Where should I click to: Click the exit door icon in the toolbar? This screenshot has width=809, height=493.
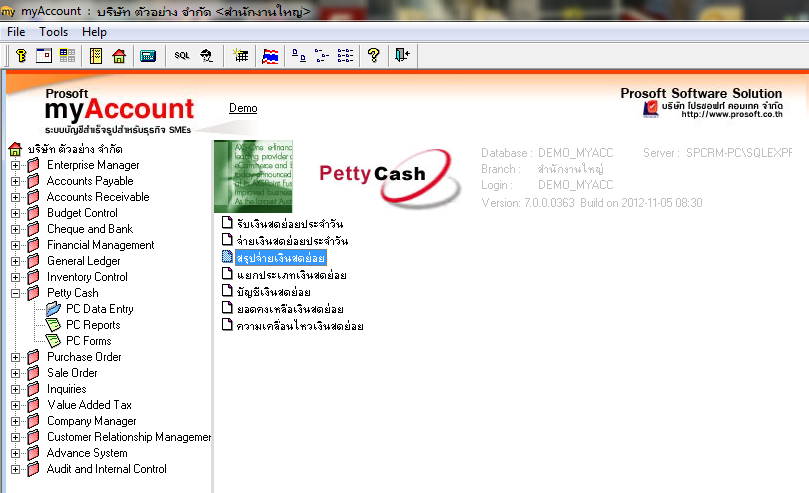[x=402, y=55]
